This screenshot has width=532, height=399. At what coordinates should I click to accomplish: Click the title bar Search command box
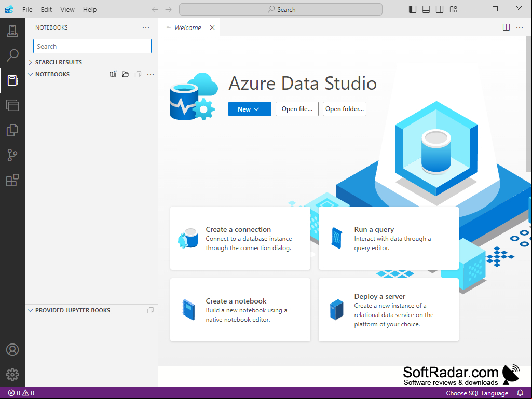(x=281, y=9)
